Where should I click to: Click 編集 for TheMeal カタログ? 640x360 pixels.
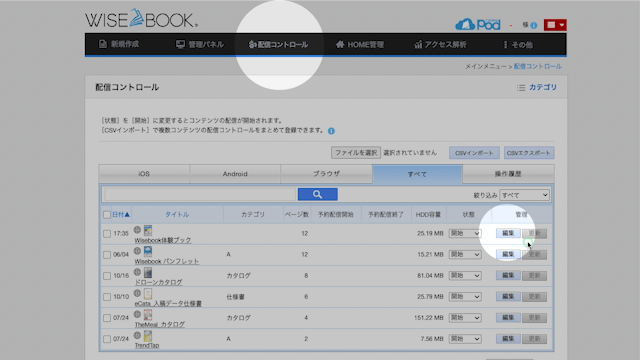[x=508, y=318]
